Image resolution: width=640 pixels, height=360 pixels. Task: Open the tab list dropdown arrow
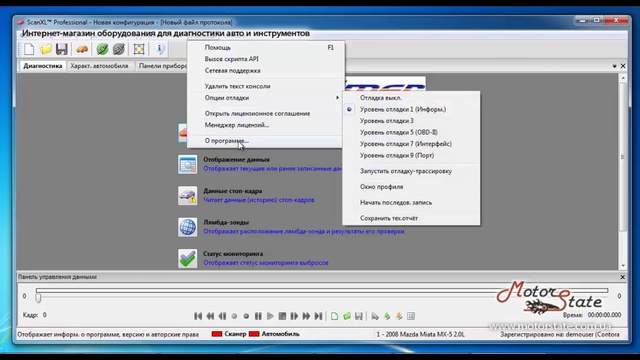pyautogui.click(x=614, y=66)
